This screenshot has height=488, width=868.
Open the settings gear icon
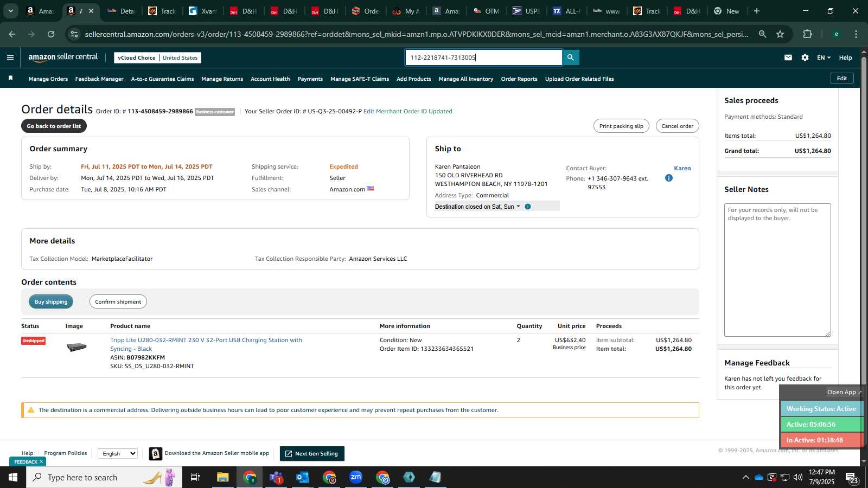[805, 57]
